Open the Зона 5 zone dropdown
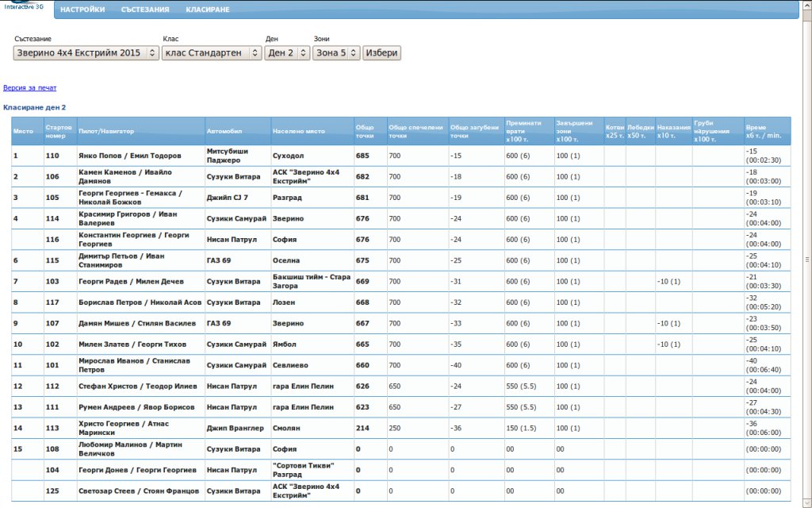This screenshot has height=508, width=812. (x=336, y=53)
